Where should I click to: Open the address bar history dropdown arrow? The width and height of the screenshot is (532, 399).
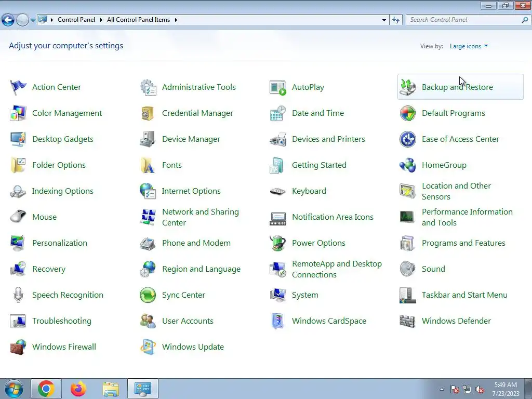[x=384, y=20]
